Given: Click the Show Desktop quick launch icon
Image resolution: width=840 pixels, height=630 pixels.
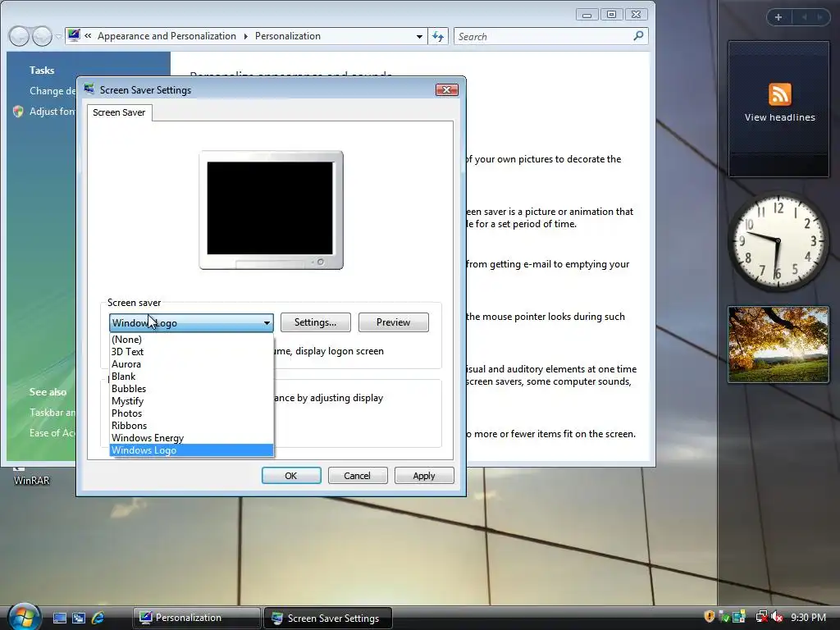Looking at the screenshot, I should pyautogui.click(x=59, y=618).
